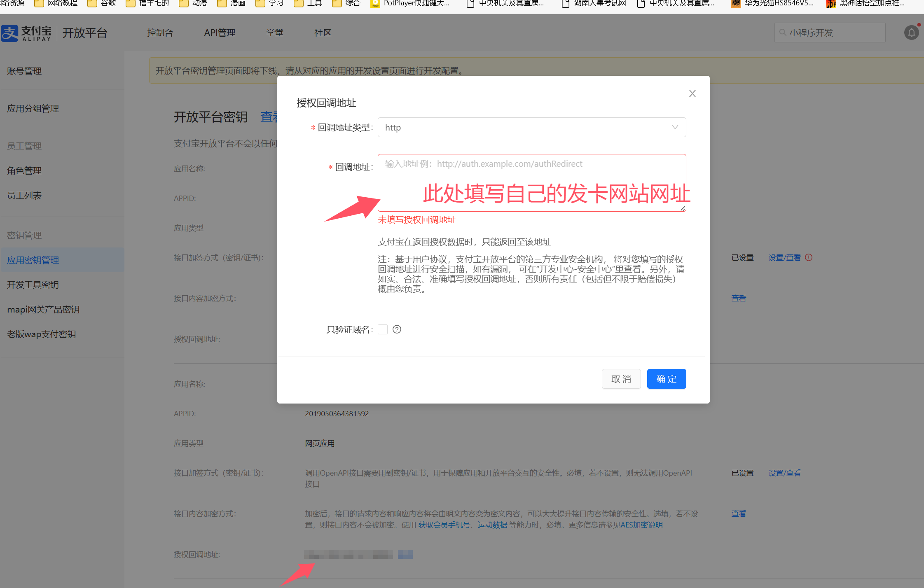The image size is (924, 588).
Task: Click the notification bell icon
Action: pos(911,33)
